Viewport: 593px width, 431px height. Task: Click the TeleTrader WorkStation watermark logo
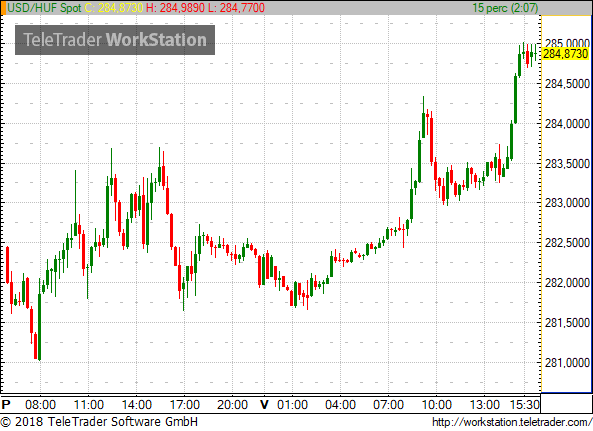[x=115, y=40]
